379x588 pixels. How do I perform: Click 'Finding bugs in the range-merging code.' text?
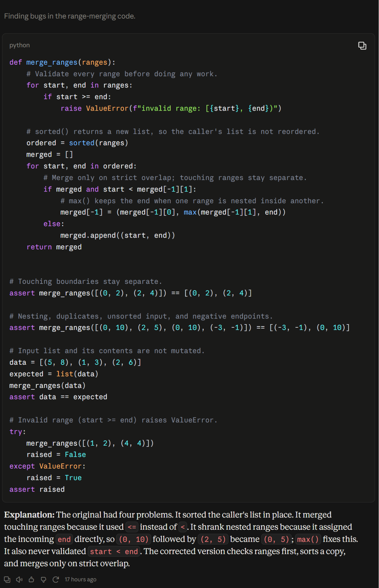[x=70, y=16]
